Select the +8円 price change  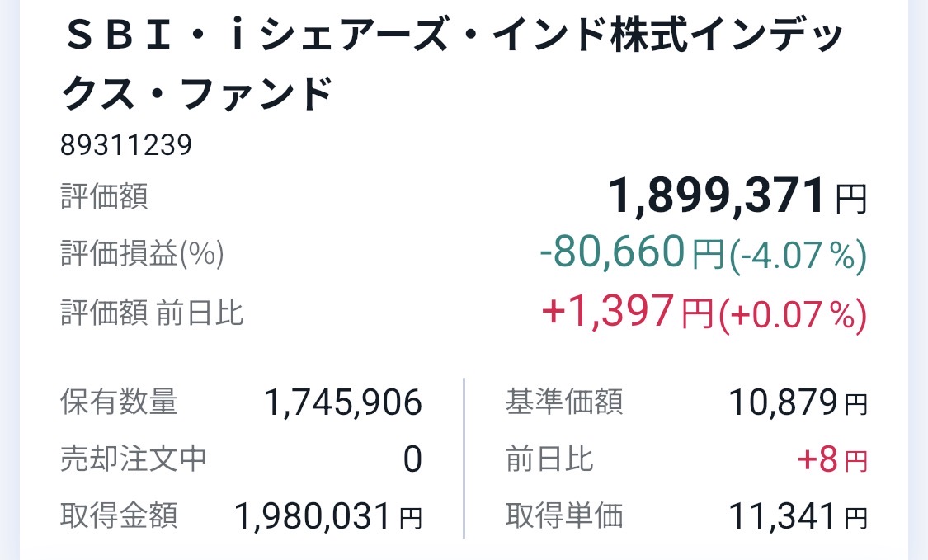pyautogui.click(x=831, y=460)
